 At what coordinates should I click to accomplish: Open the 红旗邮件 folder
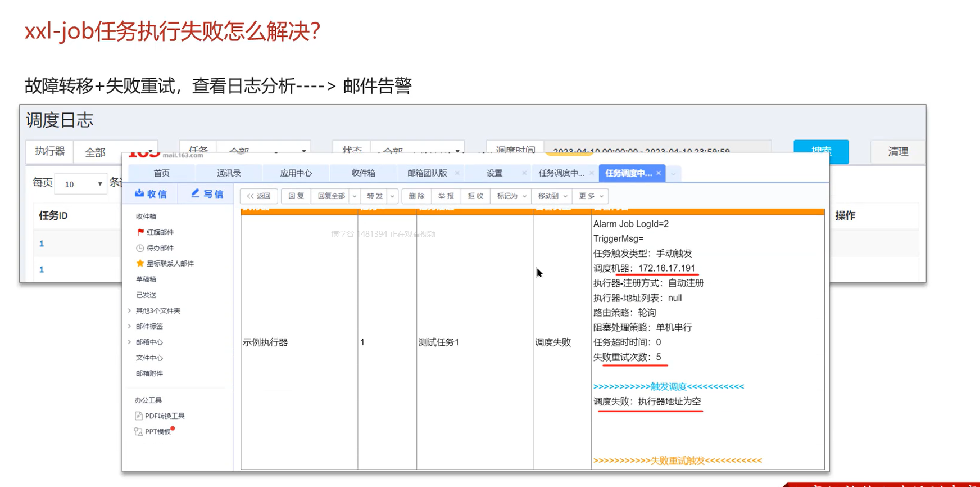click(160, 232)
